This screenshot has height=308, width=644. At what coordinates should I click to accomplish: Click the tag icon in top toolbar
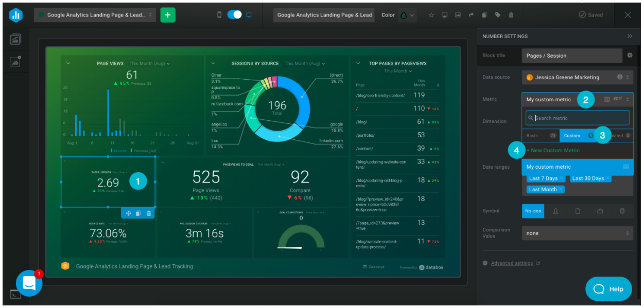tap(497, 15)
